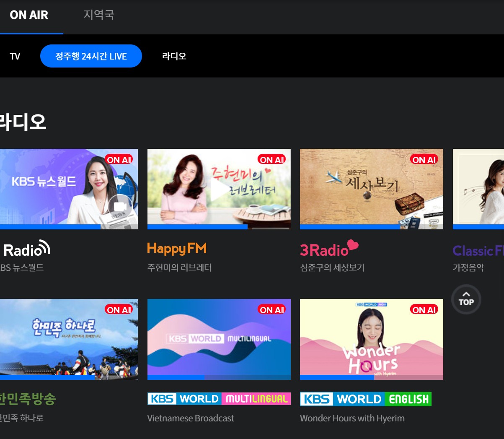Open the KBS World Multilingual logo
Screen dimensions: 504x439
click(x=219, y=399)
